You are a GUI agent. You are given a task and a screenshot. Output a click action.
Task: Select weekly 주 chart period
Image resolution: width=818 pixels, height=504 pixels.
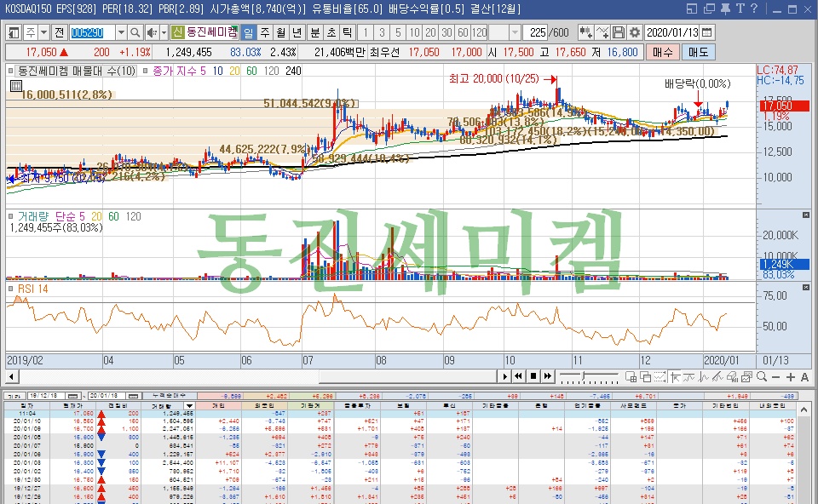point(265,33)
